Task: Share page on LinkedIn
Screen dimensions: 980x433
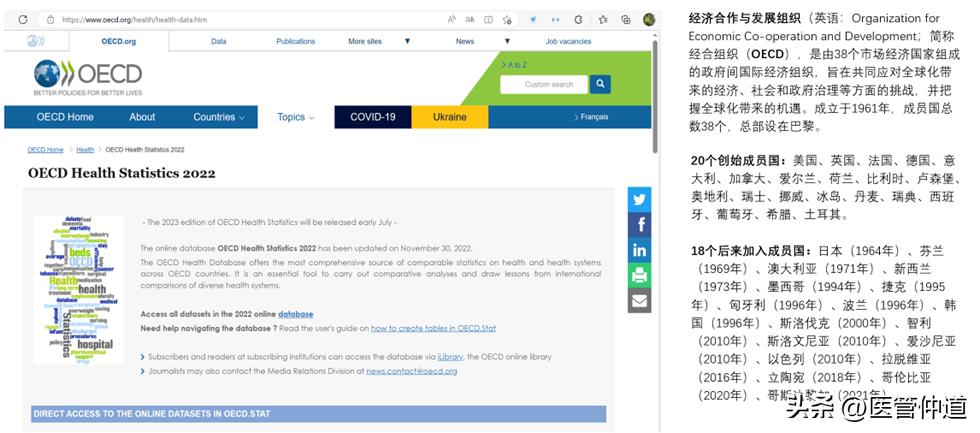Action: pos(639,250)
